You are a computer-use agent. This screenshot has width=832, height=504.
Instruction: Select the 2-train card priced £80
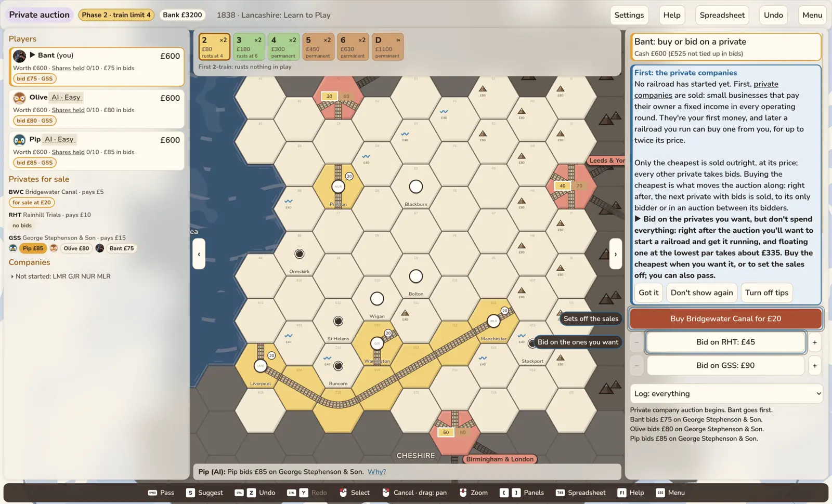(214, 47)
